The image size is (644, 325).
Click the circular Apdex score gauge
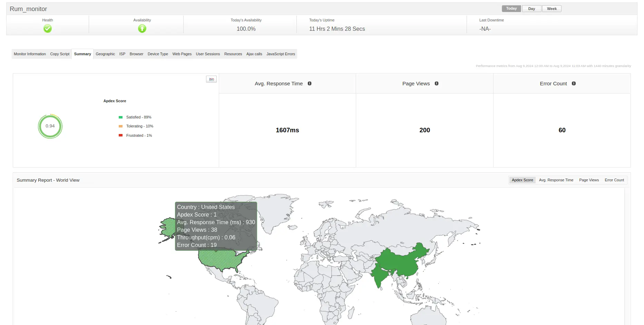click(50, 126)
